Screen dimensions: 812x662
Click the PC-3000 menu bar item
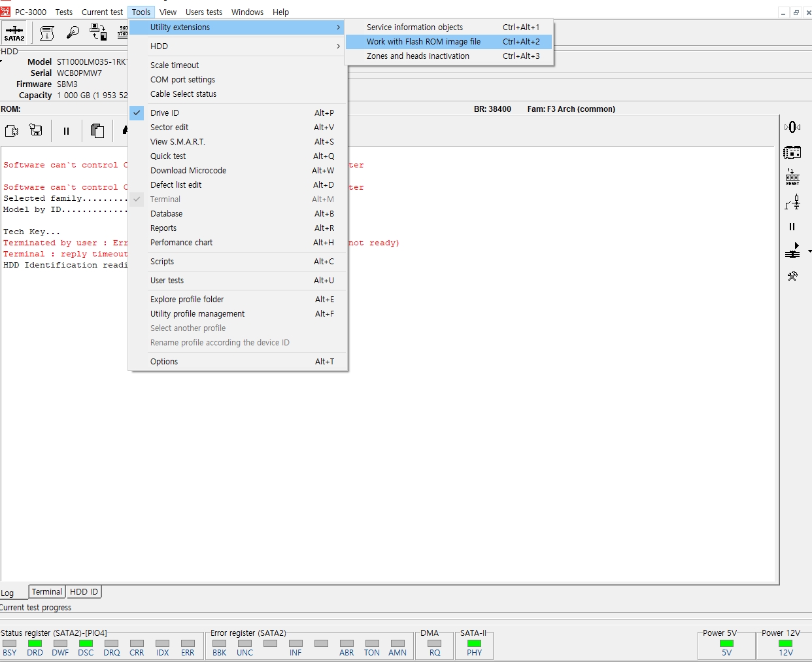click(x=31, y=12)
